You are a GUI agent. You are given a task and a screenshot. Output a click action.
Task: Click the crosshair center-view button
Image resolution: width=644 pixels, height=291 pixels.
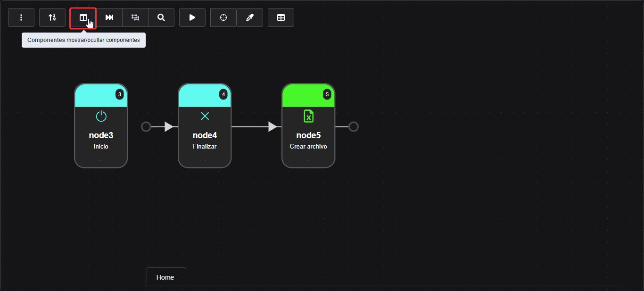[x=223, y=17]
